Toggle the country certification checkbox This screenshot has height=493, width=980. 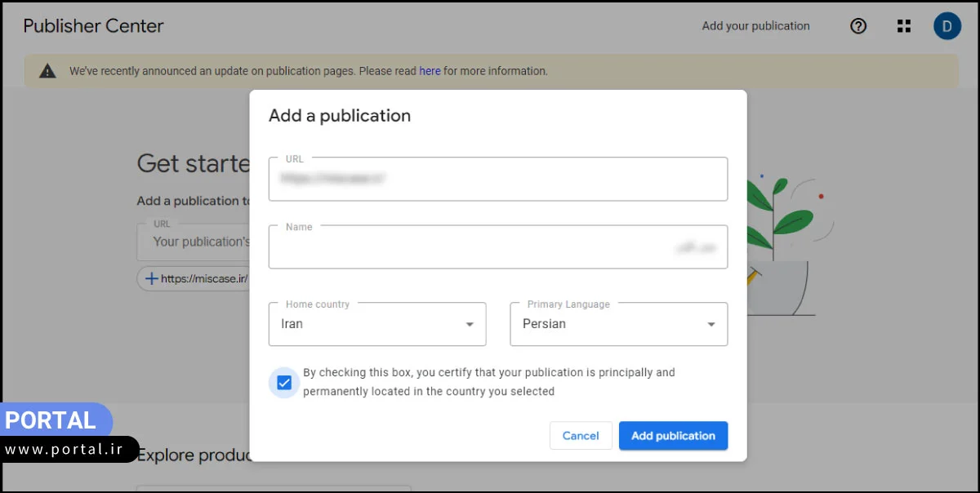point(284,383)
